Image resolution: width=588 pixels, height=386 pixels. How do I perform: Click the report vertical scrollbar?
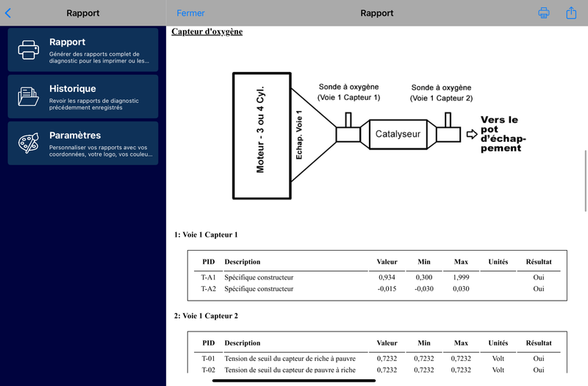(x=585, y=181)
